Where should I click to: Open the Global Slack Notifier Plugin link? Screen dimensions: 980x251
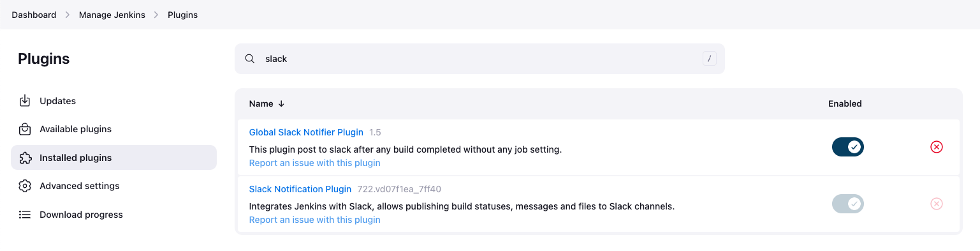(x=306, y=132)
